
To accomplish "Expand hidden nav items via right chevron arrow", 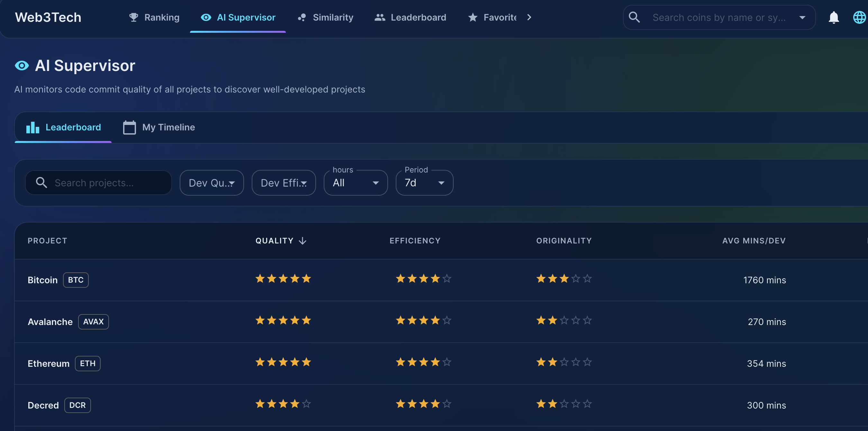I will click(529, 17).
